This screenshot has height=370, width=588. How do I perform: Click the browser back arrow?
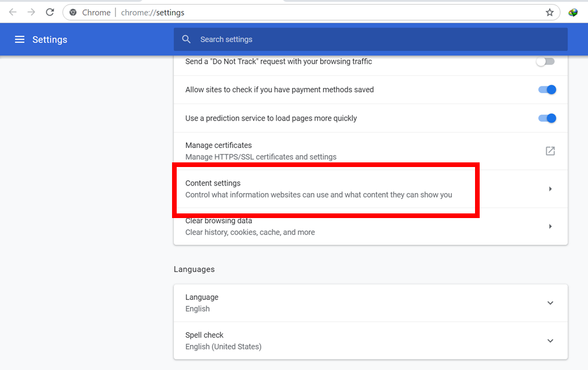[x=13, y=12]
